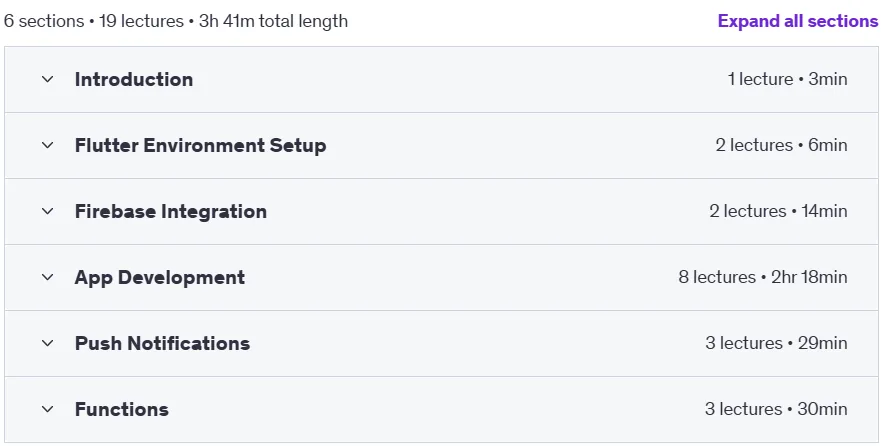Open Firebase Integration section title

[171, 211]
